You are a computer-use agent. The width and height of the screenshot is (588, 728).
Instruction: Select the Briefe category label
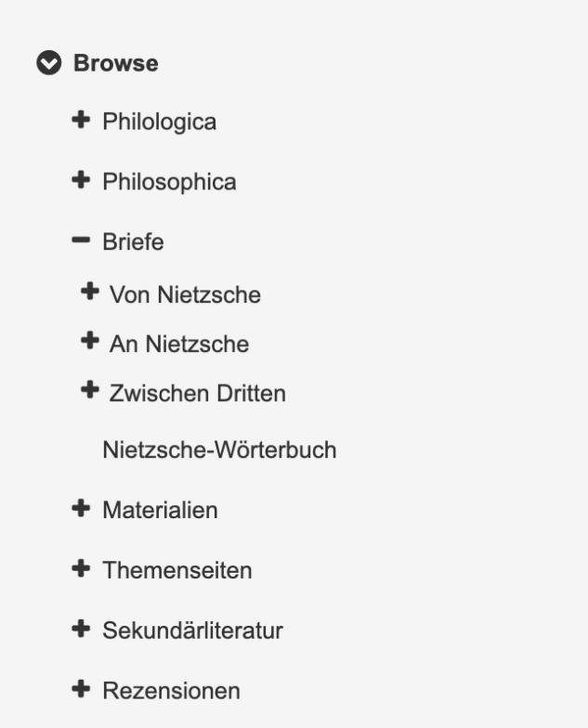133,241
